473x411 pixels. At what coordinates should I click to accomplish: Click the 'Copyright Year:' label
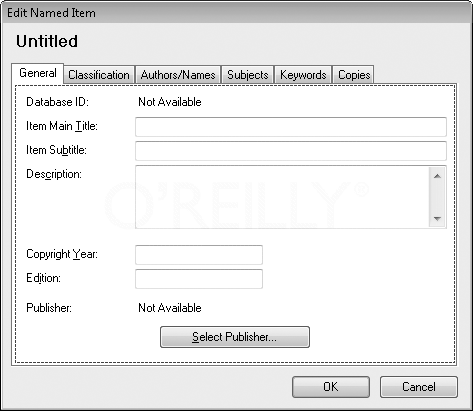coord(62,254)
